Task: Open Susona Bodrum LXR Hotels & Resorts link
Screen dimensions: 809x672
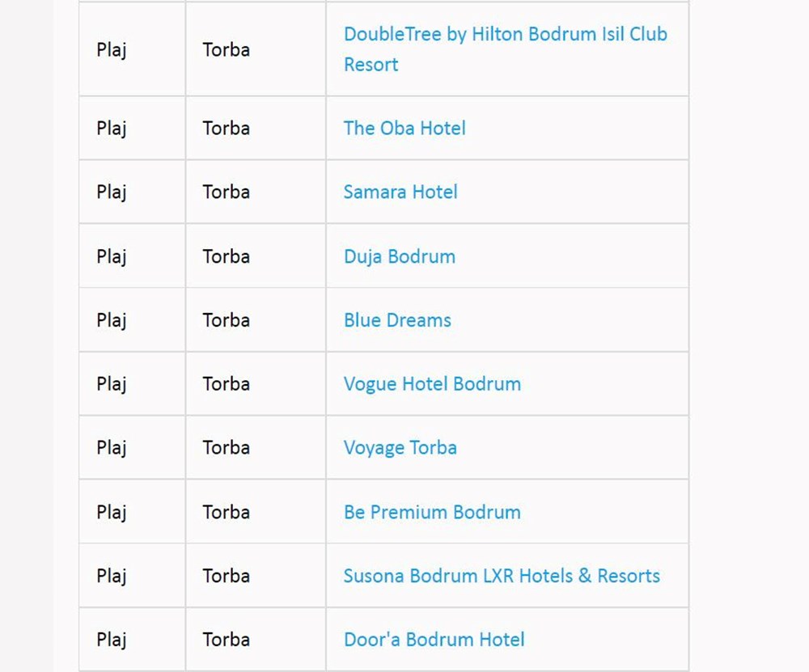Action: click(x=502, y=577)
